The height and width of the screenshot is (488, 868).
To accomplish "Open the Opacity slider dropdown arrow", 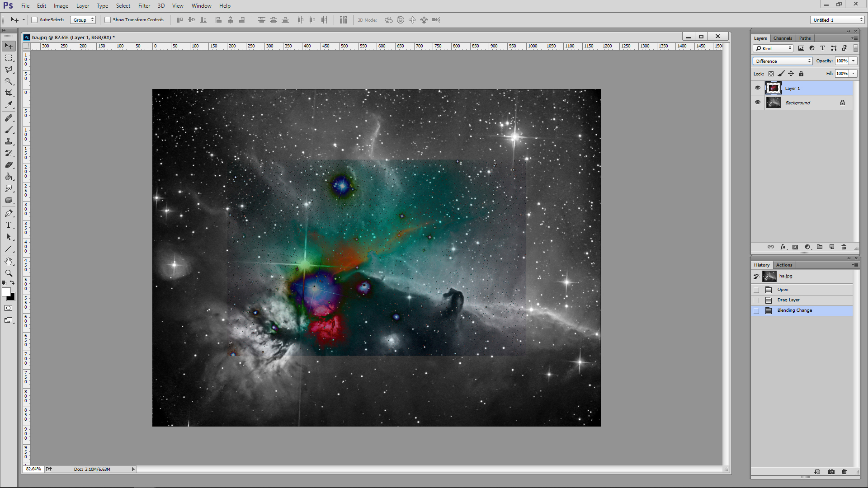I will [853, 61].
